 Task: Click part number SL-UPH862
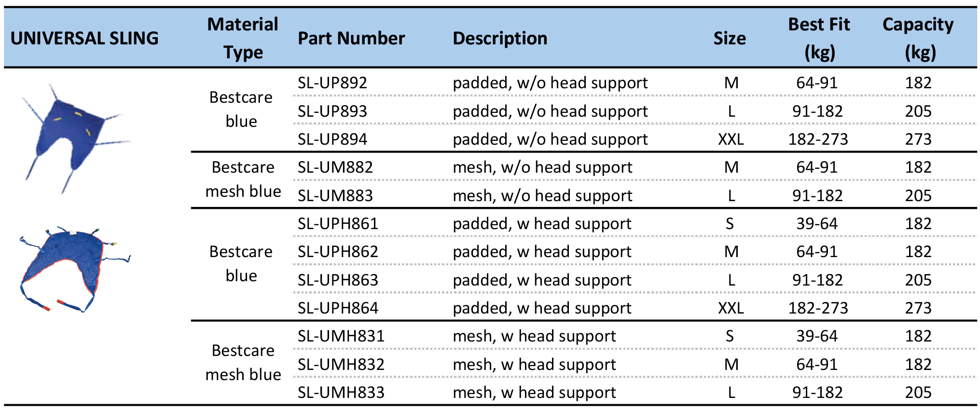click(338, 252)
